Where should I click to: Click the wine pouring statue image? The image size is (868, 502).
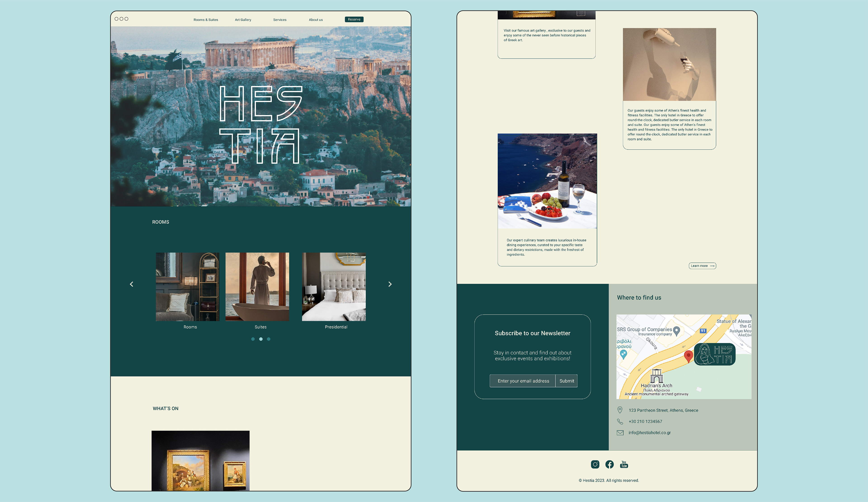(669, 64)
